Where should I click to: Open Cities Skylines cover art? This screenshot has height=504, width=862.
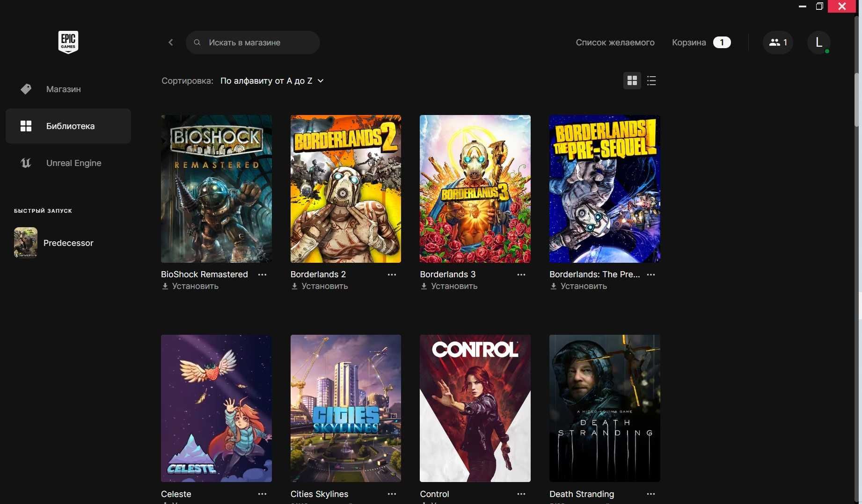[346, 408]
